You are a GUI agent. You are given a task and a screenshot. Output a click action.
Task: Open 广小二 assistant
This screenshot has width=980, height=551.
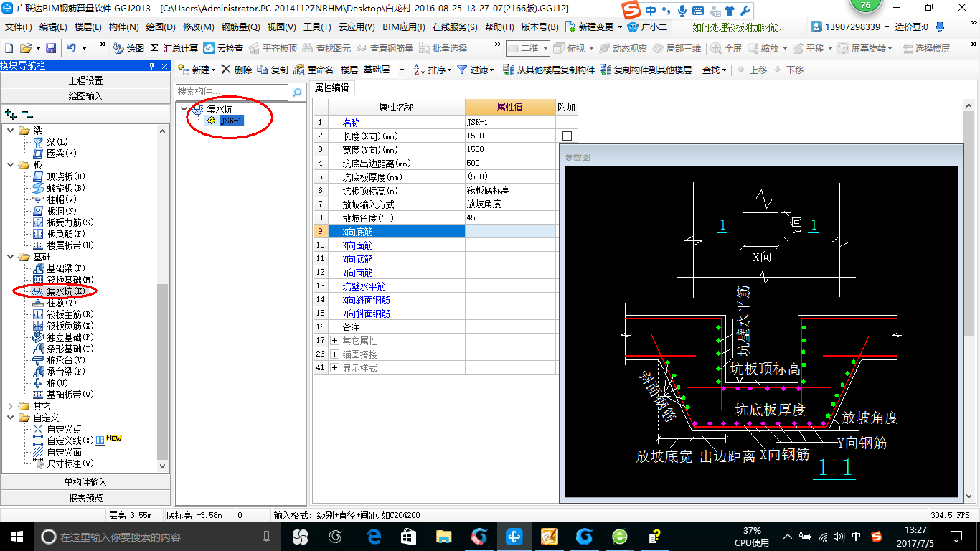(647, 27)
